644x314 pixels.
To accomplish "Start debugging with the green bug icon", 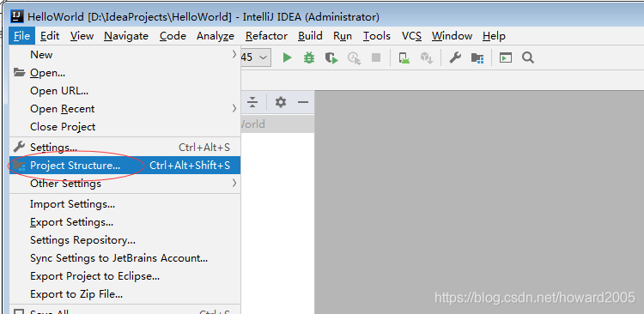I will tap(309, 57).
